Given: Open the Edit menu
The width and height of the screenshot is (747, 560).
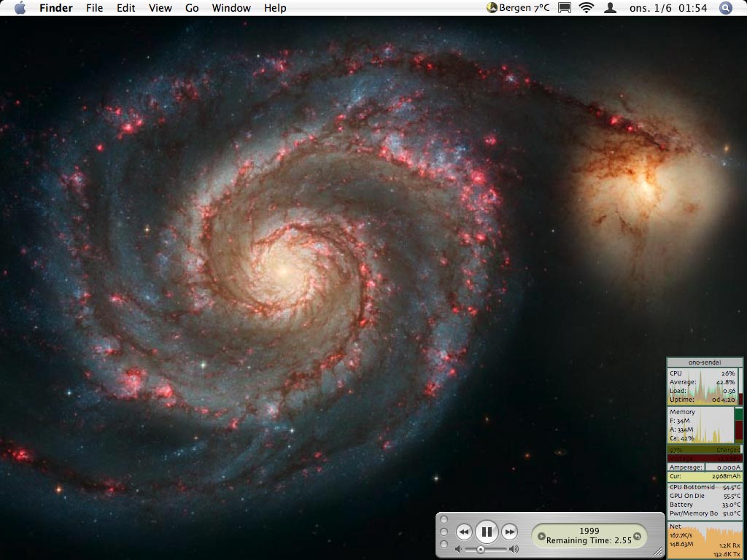Looking at the screenshot, I should pos(125,8).
